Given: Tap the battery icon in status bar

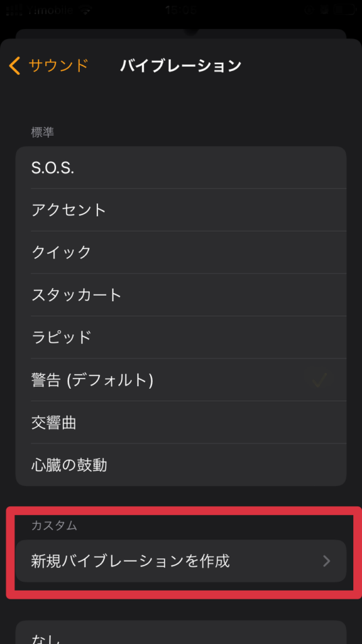Looking at the screenshot, I should coord(343,10).
